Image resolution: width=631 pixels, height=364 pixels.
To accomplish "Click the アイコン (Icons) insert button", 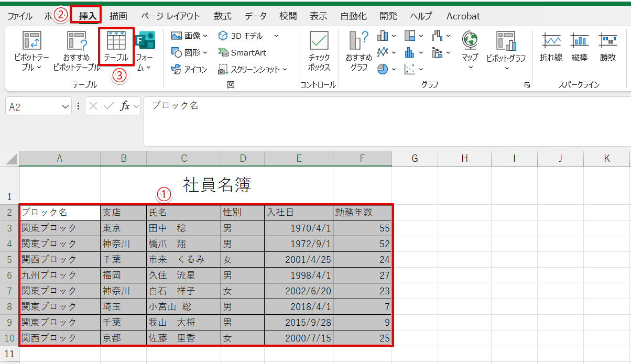I will (x=189, y=70).
